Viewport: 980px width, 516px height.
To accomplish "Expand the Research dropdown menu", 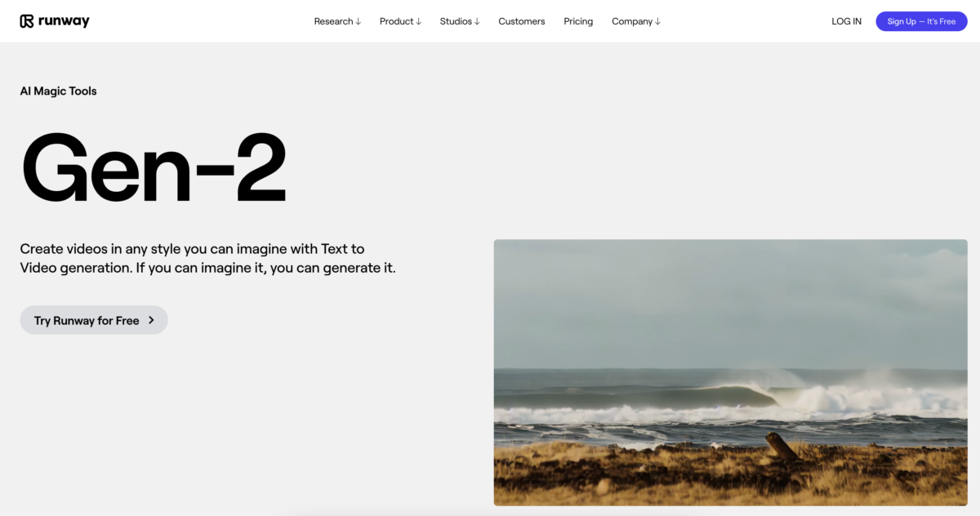I will point(337,21).
